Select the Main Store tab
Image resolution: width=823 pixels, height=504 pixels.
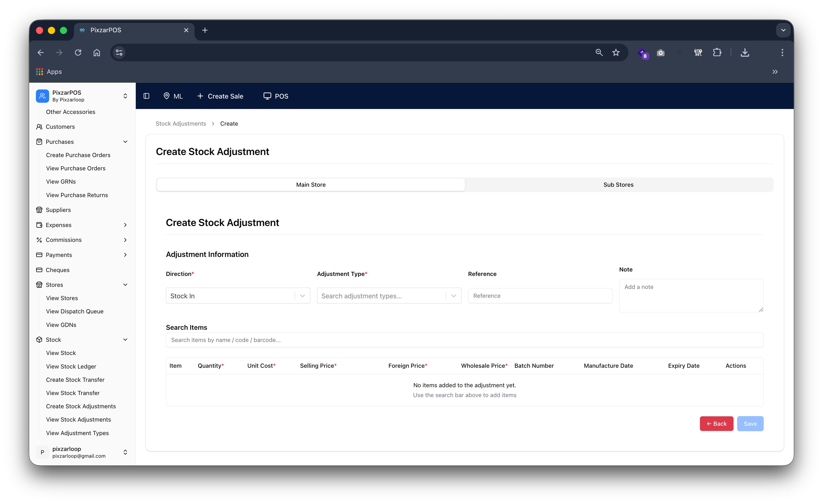pyautogui.click(x=310, y=184)
